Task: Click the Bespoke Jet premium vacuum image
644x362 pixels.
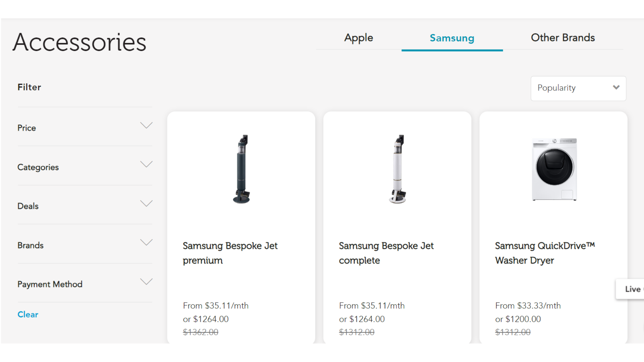Action: 241,169
